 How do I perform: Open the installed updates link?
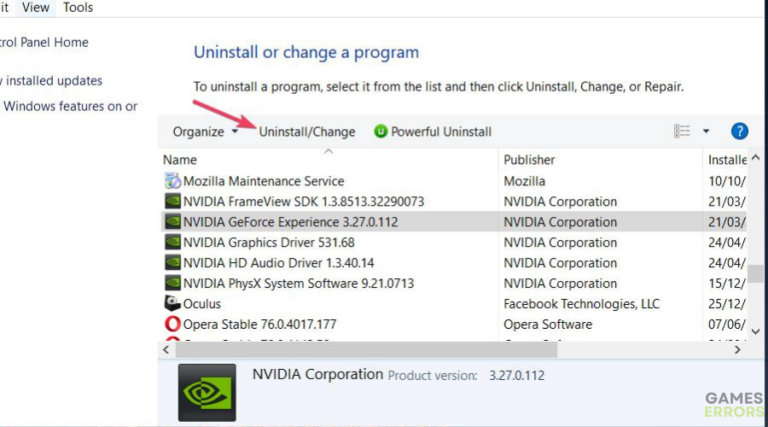[52, 80]
